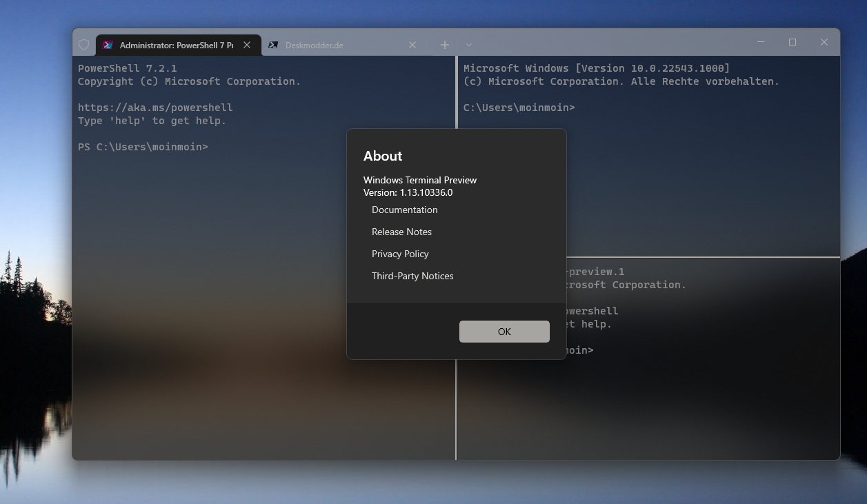This screenshot has width=867, height=504.
Task: Maximize the Windows Terminal window
Action: [793, 42]
